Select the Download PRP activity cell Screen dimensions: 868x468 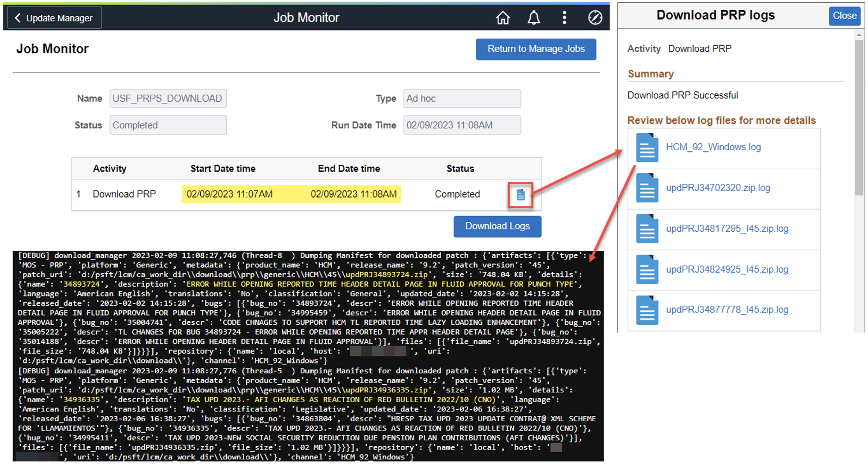124,194
